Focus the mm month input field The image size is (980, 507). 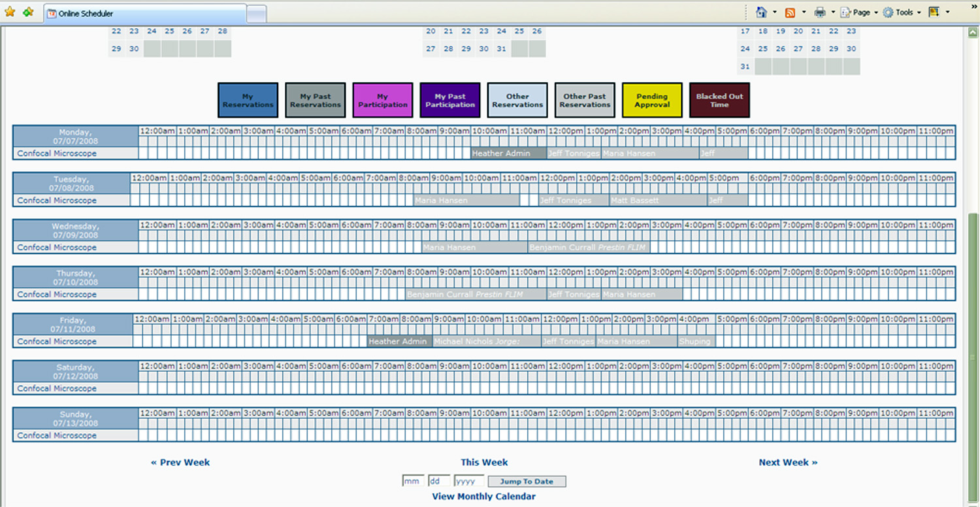tap(413, 482)
